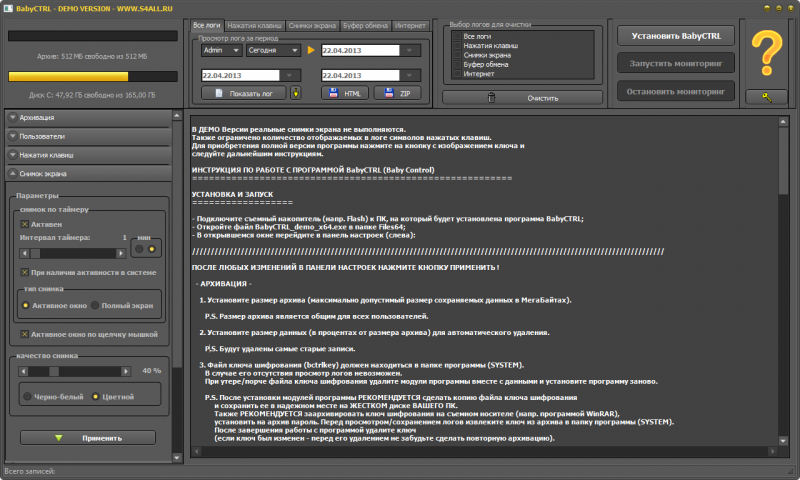Screen dimensions: 800x480
Task: Switch to the Буфер обмена tab
Action: coord(365,26)
